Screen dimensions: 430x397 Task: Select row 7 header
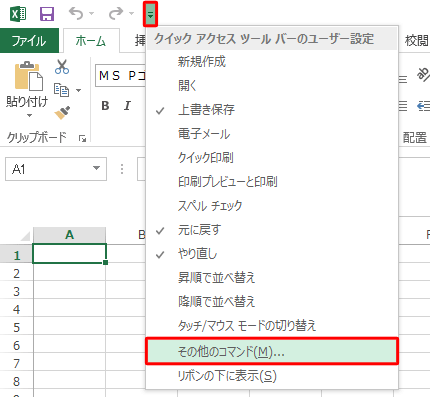point(16,364)
